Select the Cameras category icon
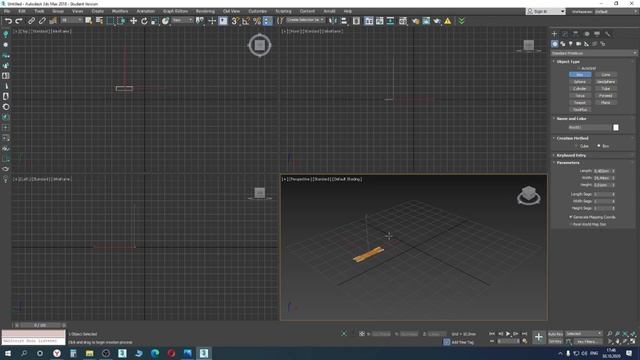 pyautogui.click(x=578, y=44)
